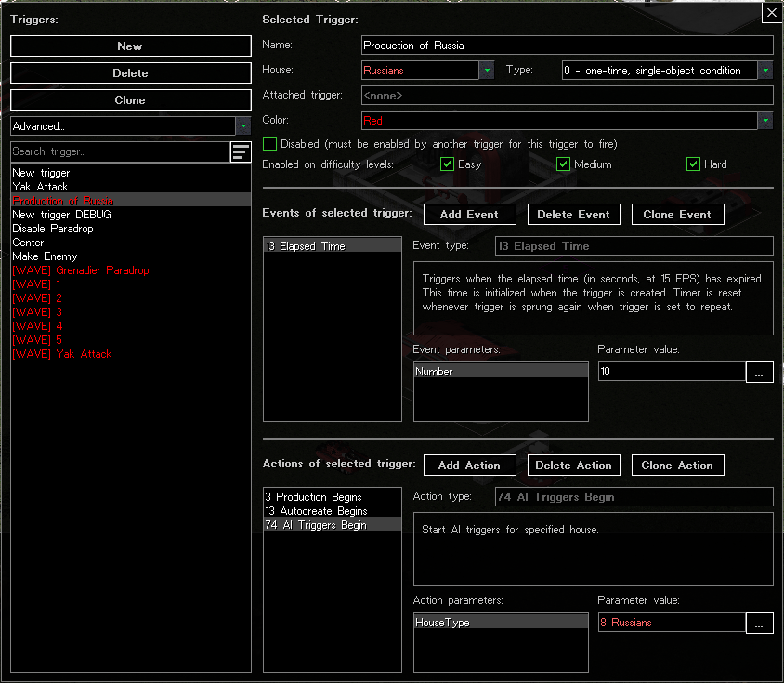Select '13 Autocreate Begins' action
The image size is (784, 683).
tap(333, 511)
